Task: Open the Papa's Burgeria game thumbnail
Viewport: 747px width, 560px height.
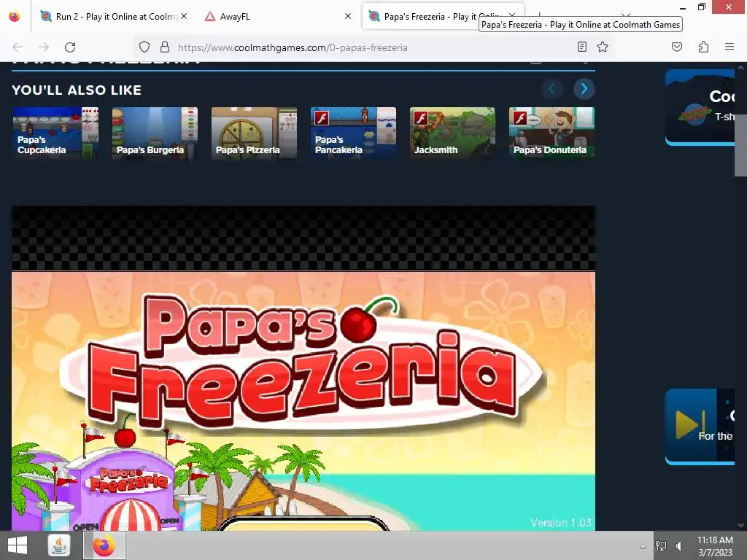Action: click(155, 133)
